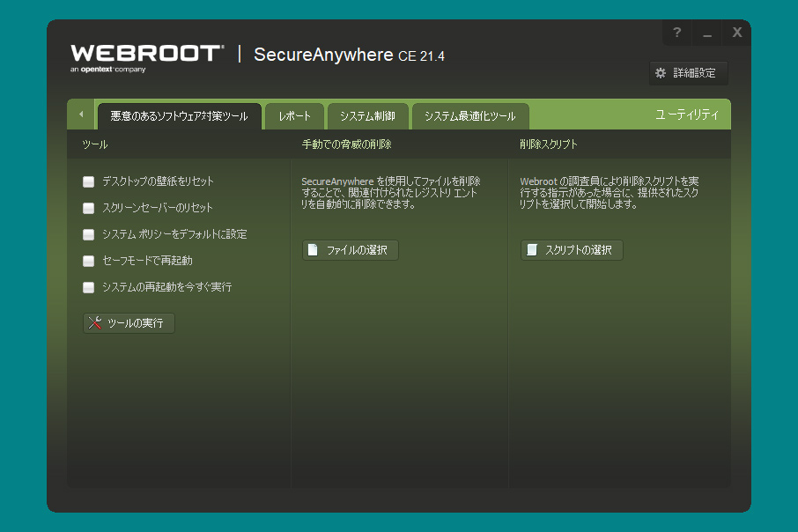Click the ユーティリティ title label
Image resolution: width=798 pixels, height=532 pixels.
[686, 115]
